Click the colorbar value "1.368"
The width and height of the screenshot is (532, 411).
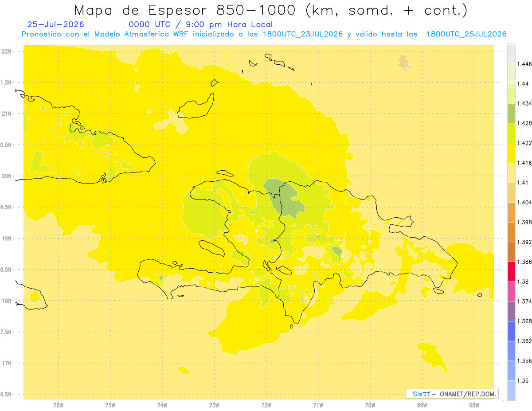(x=525, y=321)
